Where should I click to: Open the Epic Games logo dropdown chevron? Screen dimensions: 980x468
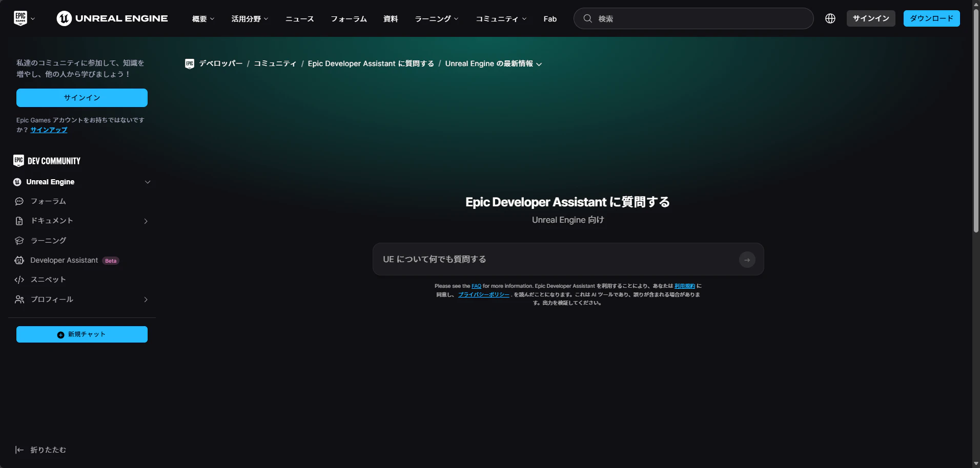tap(33, 19)
